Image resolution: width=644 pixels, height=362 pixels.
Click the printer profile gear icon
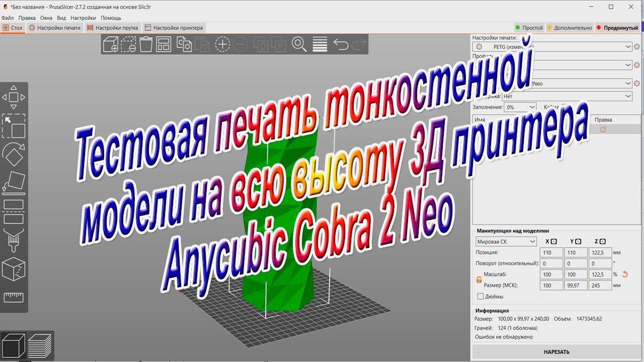[x=637, y=83]
